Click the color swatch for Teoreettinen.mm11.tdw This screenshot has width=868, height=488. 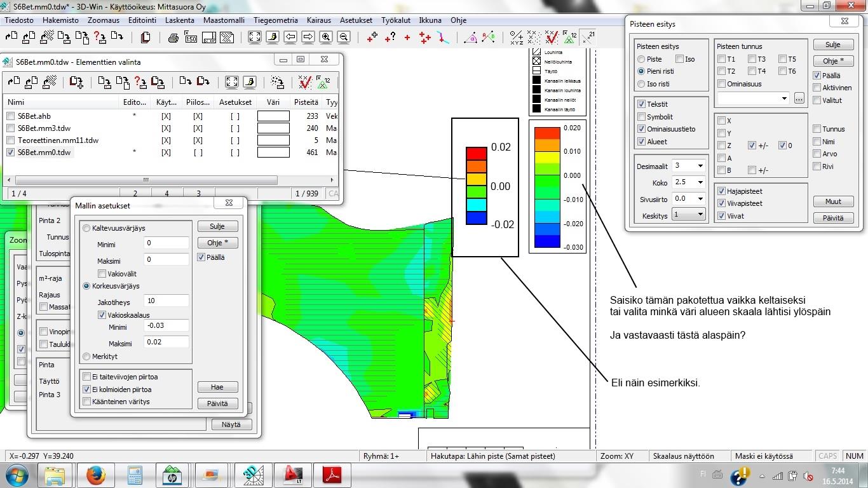point(273,140)
